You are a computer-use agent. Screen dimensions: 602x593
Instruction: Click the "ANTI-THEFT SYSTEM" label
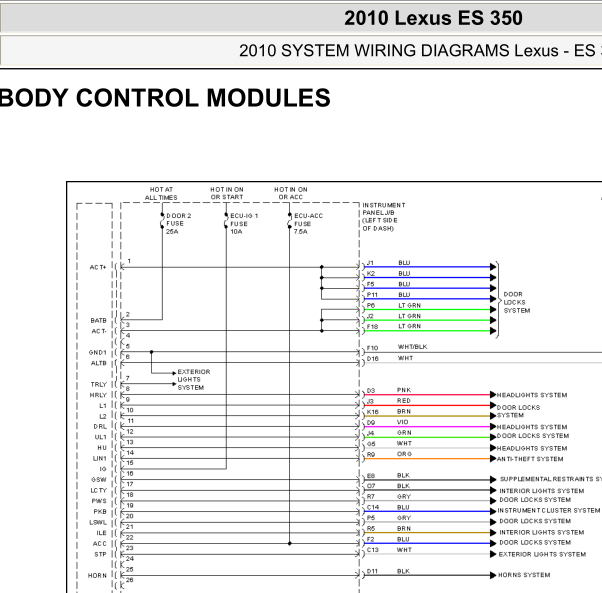click(x=530, y=459)
